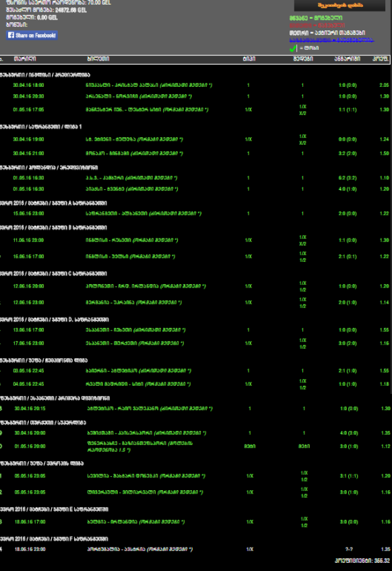
Task: Select the match dated 01.05.16 17:05
Action: pos(196,110)
